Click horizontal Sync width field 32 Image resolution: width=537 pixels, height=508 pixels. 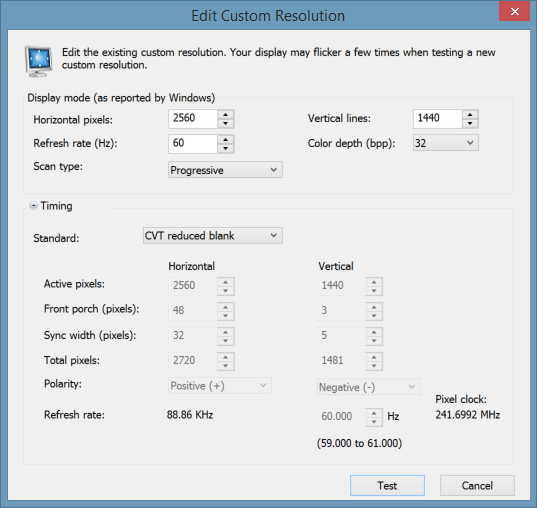(x=193, y=336)
